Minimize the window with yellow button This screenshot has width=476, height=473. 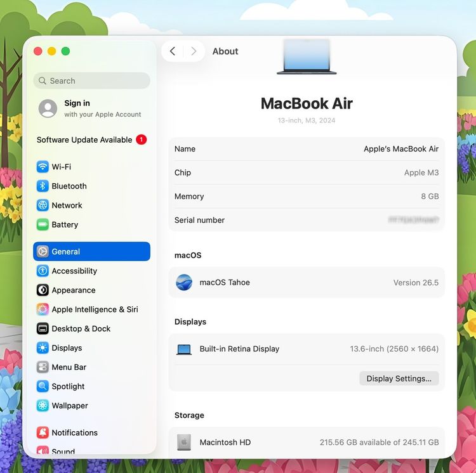[x=51, y=51]
